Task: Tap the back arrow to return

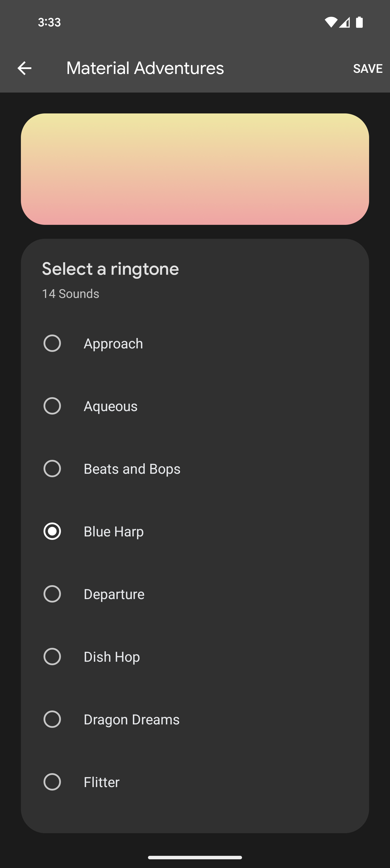Action: point(24,68)
